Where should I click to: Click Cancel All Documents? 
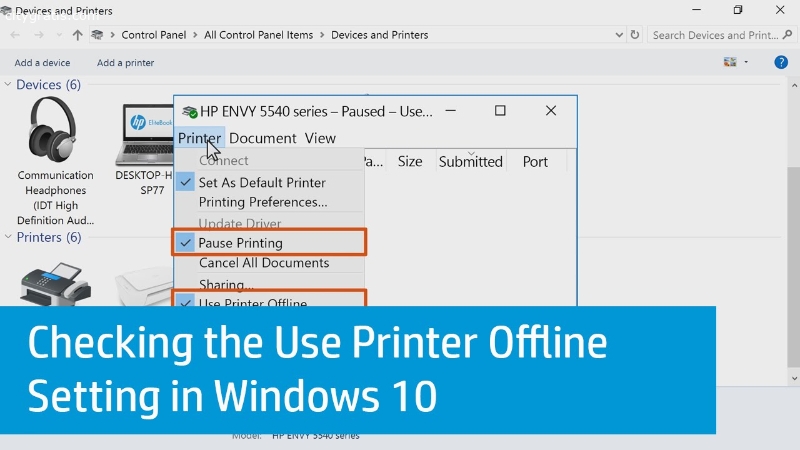point(269,263)
